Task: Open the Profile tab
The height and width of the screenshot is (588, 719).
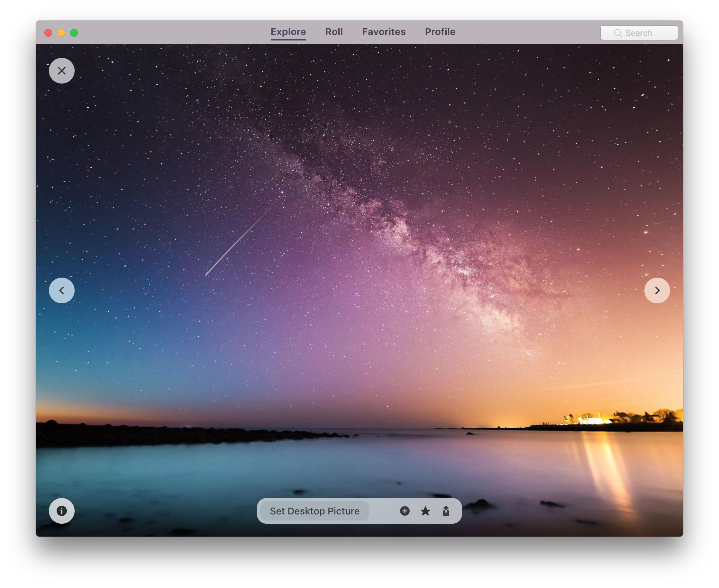Action: point(440,32)
